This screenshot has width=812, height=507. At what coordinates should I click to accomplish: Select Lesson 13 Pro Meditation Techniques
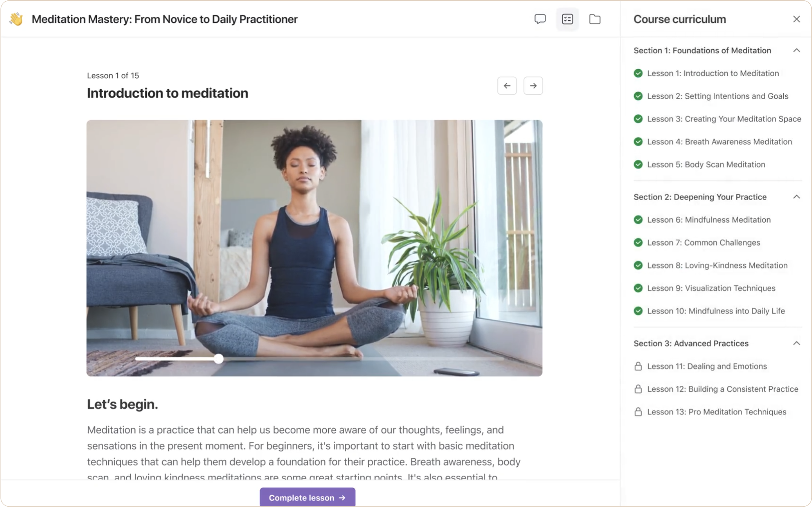(x=716, y=411)
